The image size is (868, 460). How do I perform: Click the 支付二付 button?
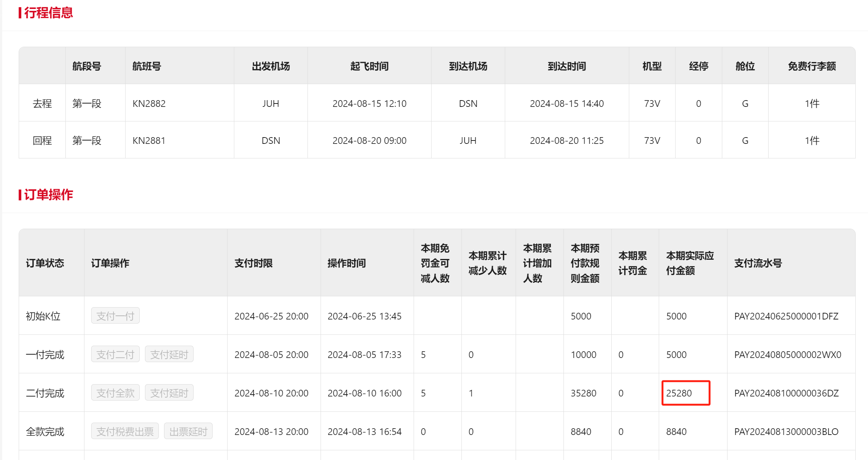point(115,355)
